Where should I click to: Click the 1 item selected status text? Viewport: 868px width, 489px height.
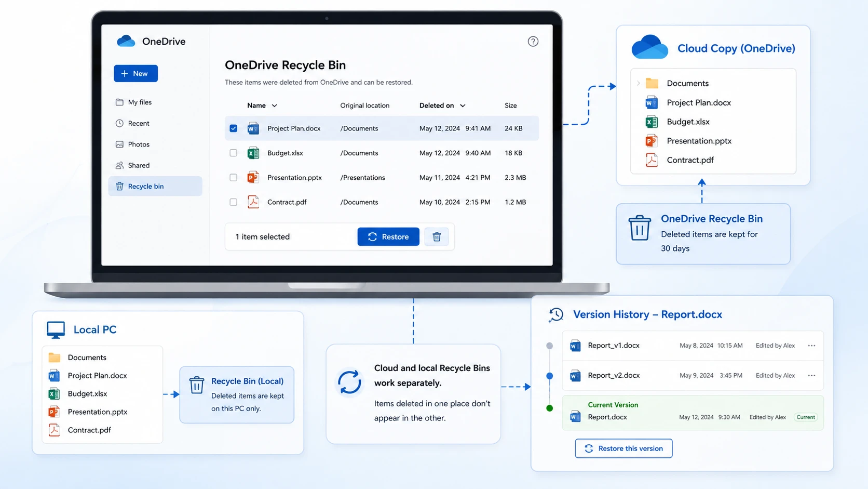[x=262, y=236]
